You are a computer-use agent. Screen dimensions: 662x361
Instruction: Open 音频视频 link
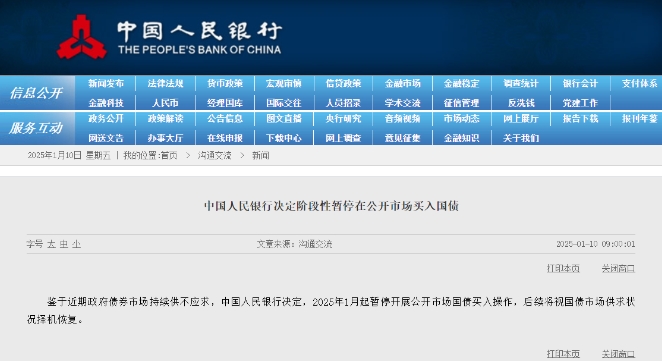pyautogui.click(x=402, y=119)
